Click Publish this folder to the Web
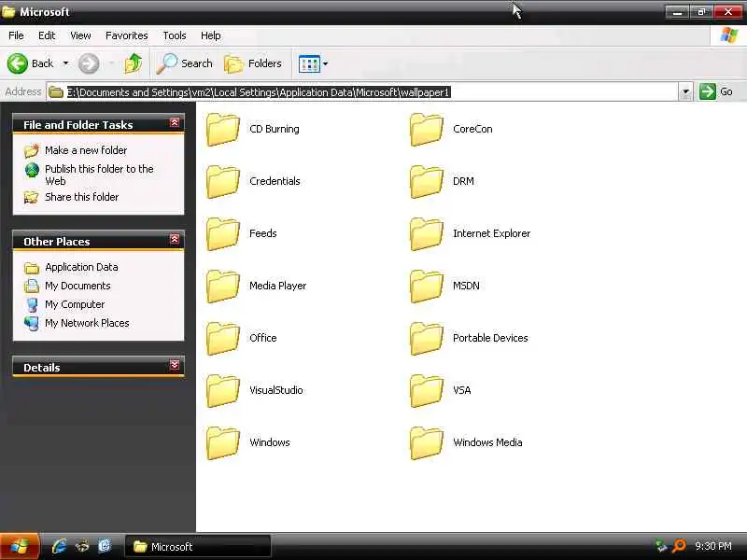This screenshot has width=747, height=560. tap(99, 175)
